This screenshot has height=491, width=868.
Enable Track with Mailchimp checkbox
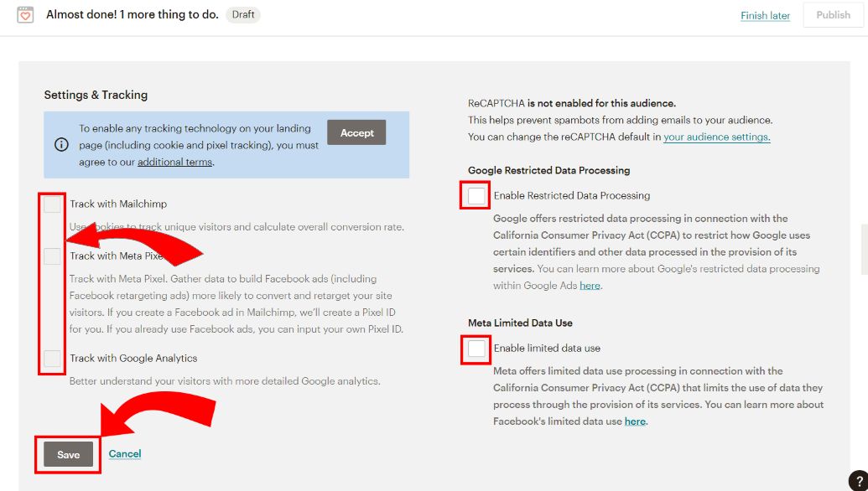(53, 204)
